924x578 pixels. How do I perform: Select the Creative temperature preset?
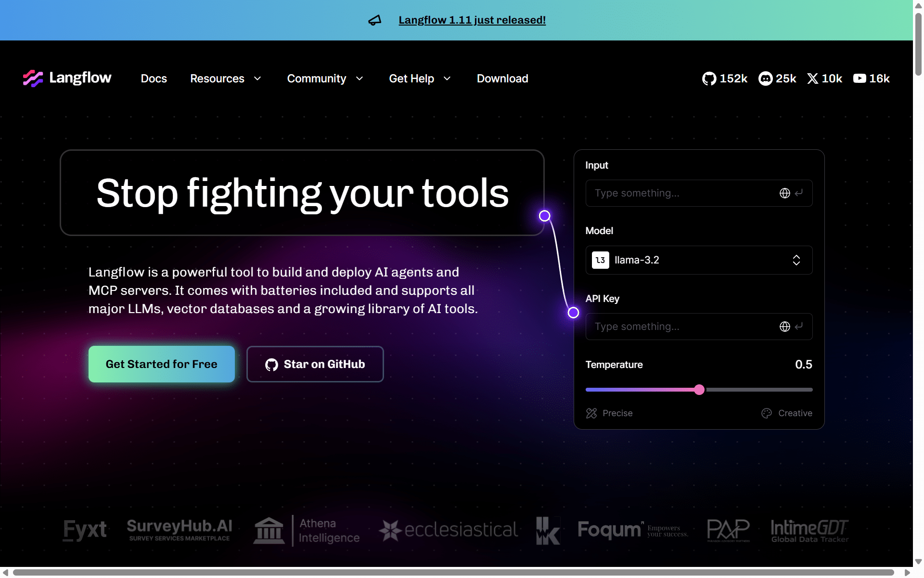click(x=787, y=413)
